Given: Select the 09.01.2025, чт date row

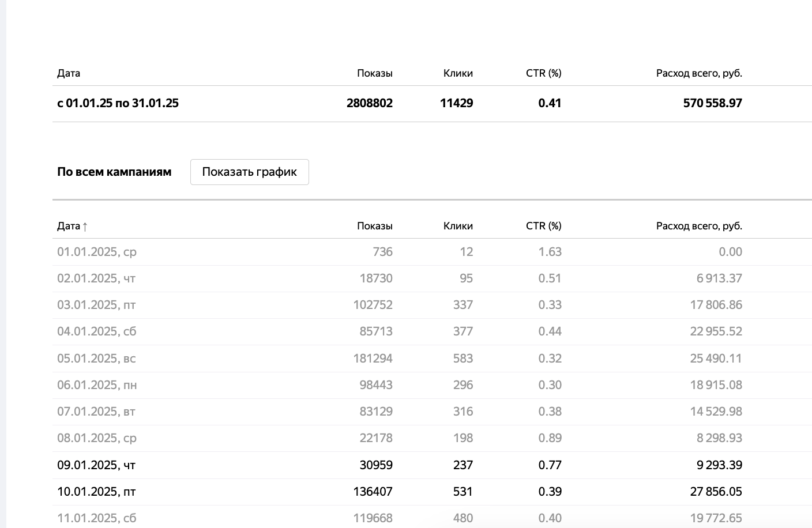Looking at the screenshot, I should (96, 465).
